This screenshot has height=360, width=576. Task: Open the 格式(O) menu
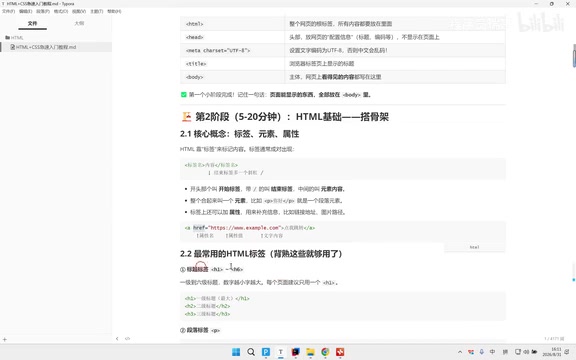[x=61, y=11]
